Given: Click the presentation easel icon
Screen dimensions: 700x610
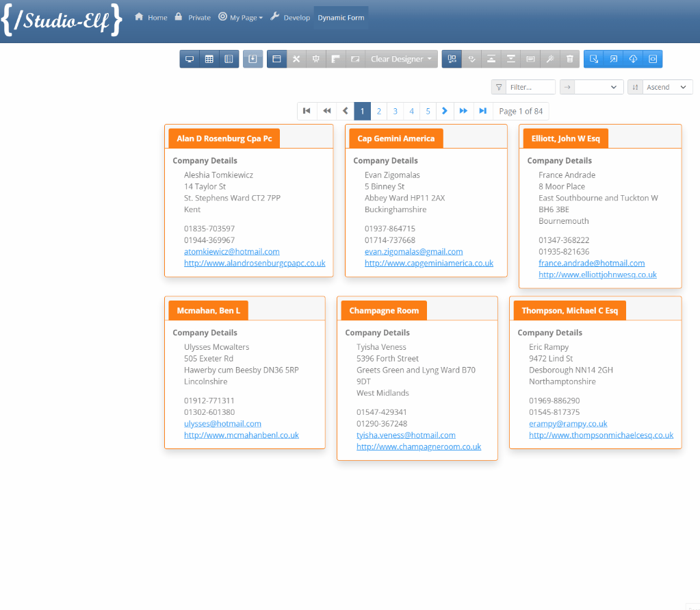Looking at the screenshot, I should [315, 59].
